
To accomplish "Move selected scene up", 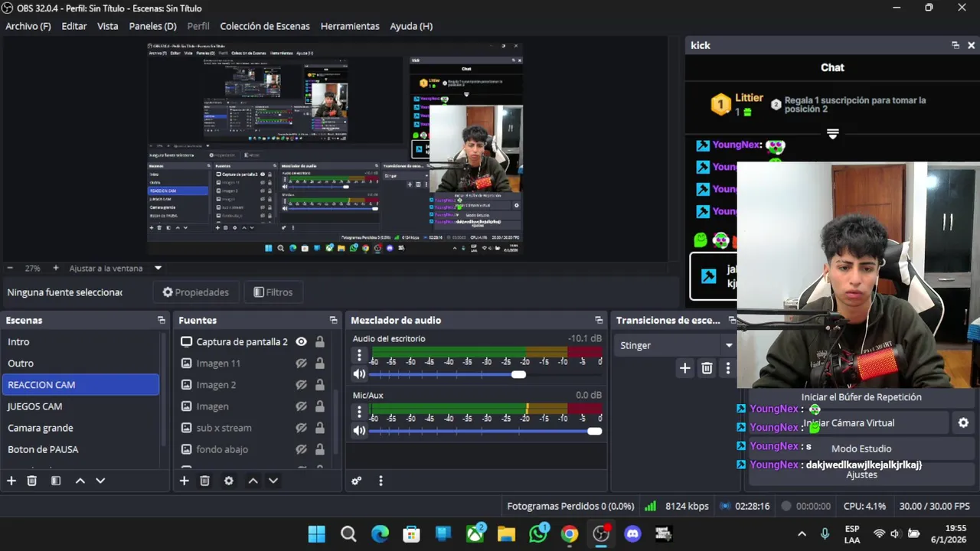I will [80, 481].
